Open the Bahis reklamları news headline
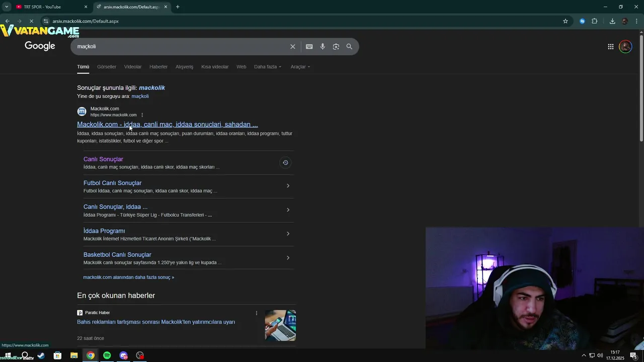The image size is (644, 362). pos(156,322)
